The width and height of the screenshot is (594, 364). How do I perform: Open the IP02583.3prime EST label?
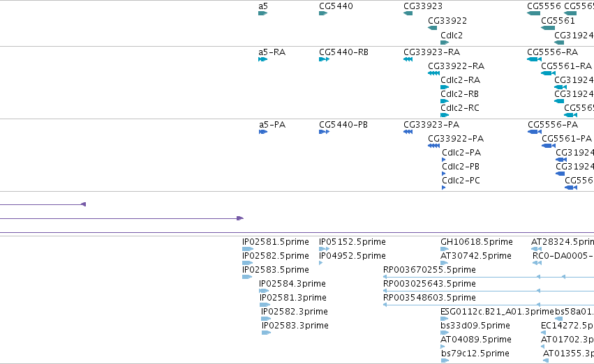tap(295, 326)
